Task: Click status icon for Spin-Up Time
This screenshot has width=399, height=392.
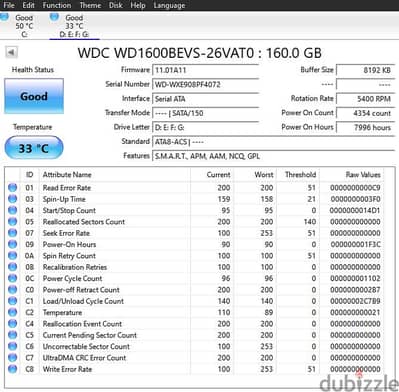Action: tap(13, 199)
